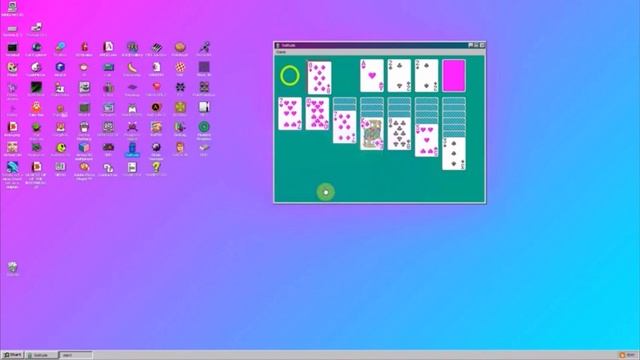Screen dimensions: 640x360
Task: Click the empty stock pile green circle
Action: [290, 76]
